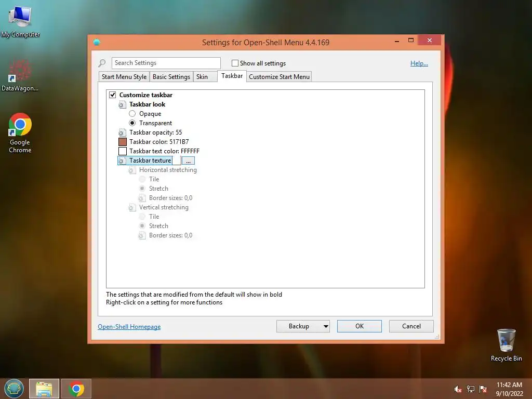Select Stretch under Vertical stretching
Image resolution: width=532 pixels, height=399 pixels.
(x=142, y=225)
